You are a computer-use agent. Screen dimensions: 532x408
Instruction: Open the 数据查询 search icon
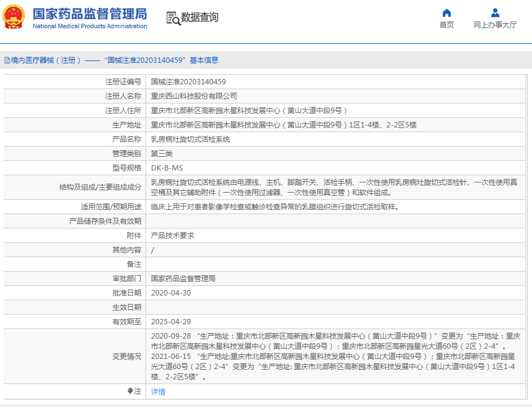pos(173,18)
